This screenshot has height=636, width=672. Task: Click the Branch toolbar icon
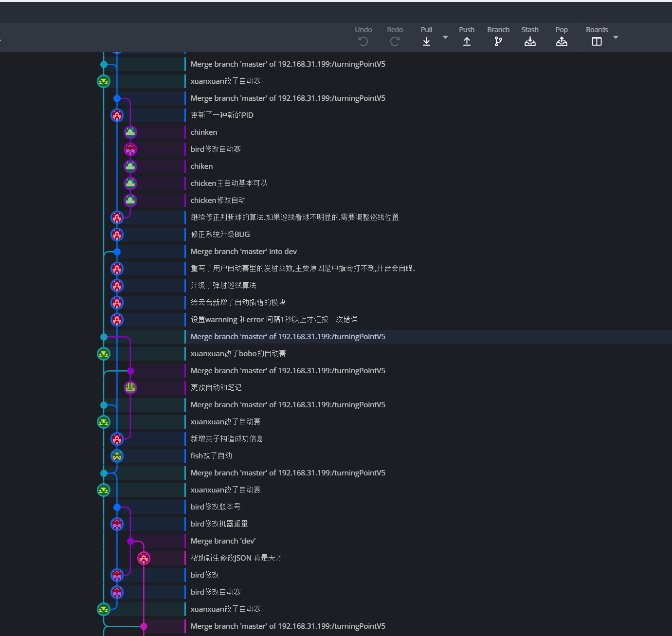498,41
